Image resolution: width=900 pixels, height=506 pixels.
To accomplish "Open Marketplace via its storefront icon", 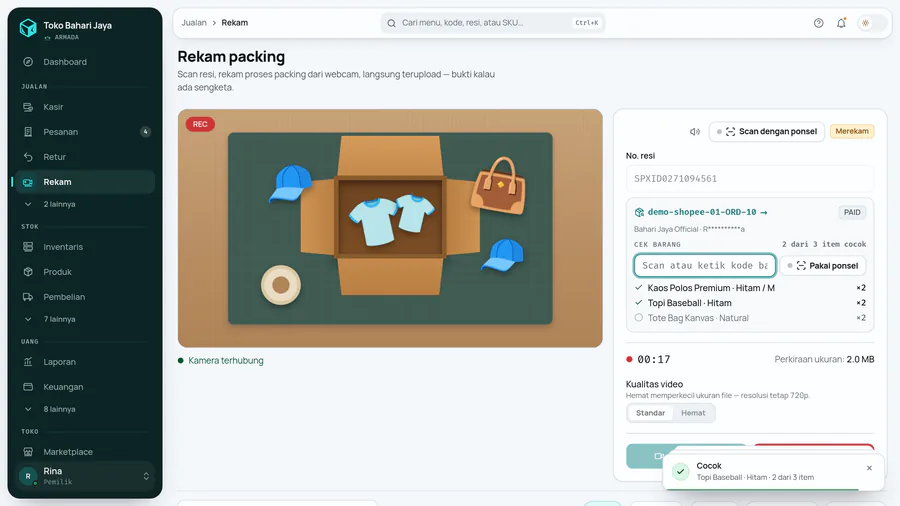I will pos(28,451).
